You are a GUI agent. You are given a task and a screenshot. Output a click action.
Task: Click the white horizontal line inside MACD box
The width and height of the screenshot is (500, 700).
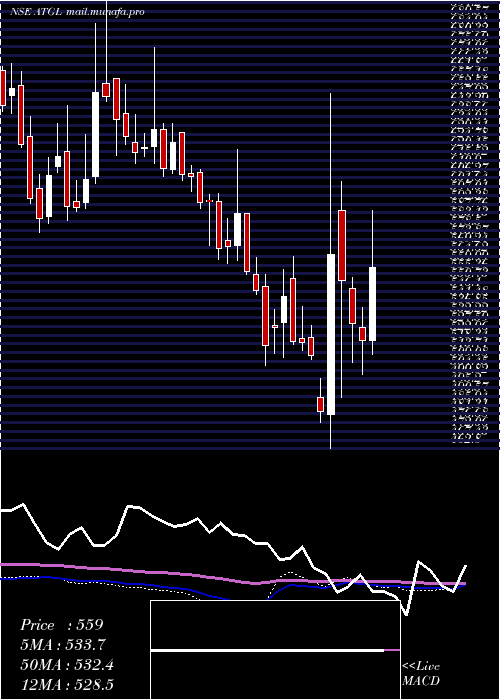coord(268,650)
